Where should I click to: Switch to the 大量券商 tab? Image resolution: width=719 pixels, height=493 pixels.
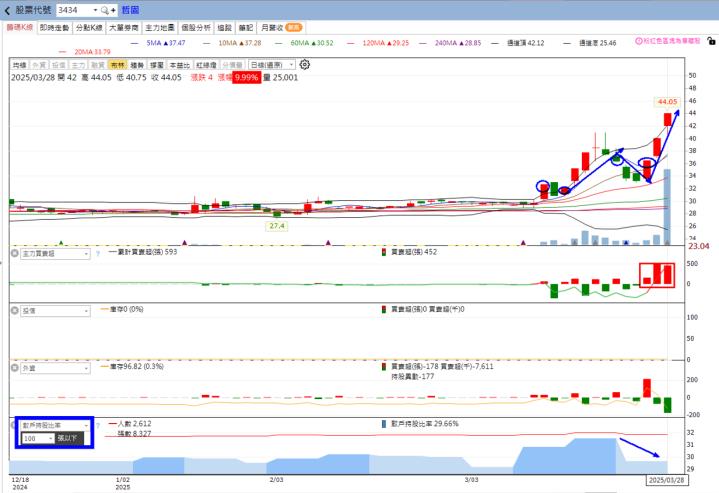pyautogui.click(x=124, y=28)
